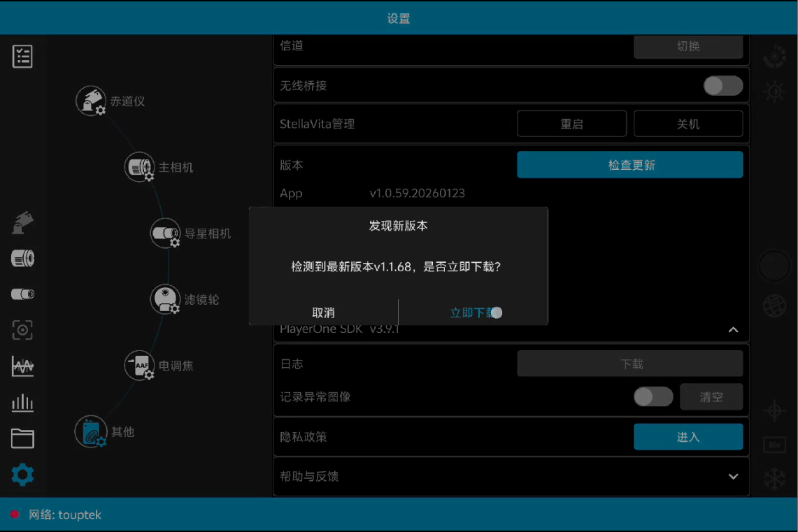Image resolution: width=798 pixels, height=532 pixels.
Task: Click 取消 to dismiss the update dialog
Action: click(x=322, y=312)
